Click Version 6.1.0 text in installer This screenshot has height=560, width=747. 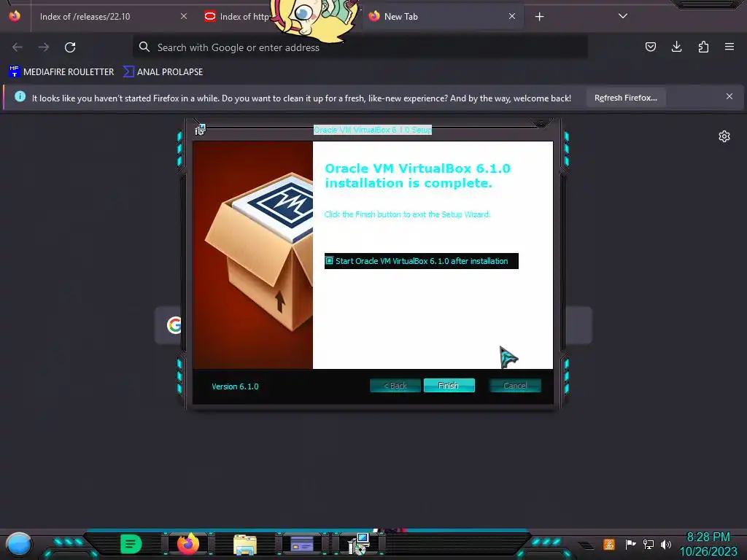pos(236,386)
